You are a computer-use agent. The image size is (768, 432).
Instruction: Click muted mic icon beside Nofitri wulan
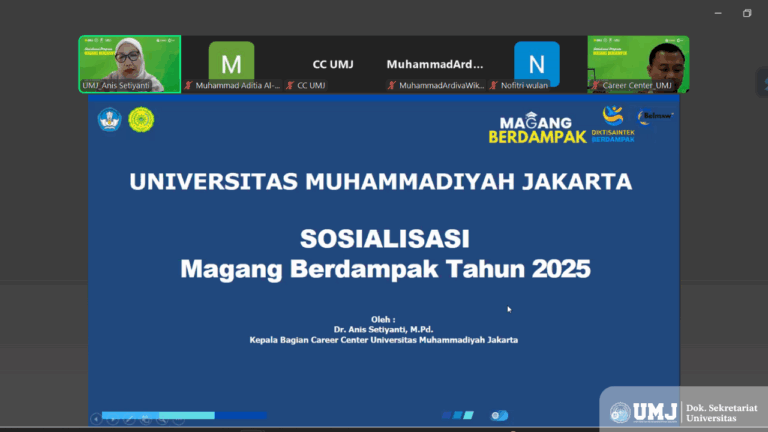(494, 86)
